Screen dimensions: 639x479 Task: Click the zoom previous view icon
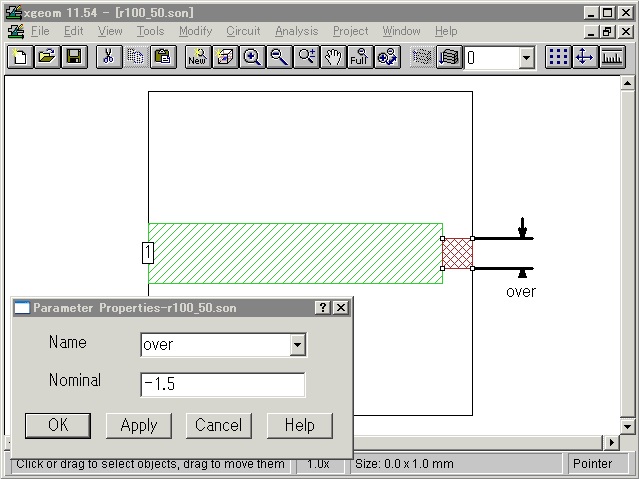387,57
